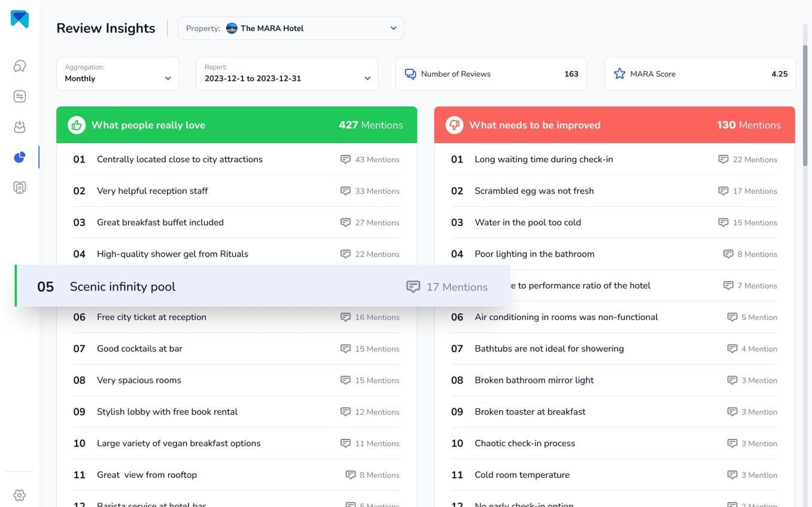The height and width of the screenshot is (507, 812).
Task: Open the inbox download sidebar icon
Action: (x=20, y=127)
